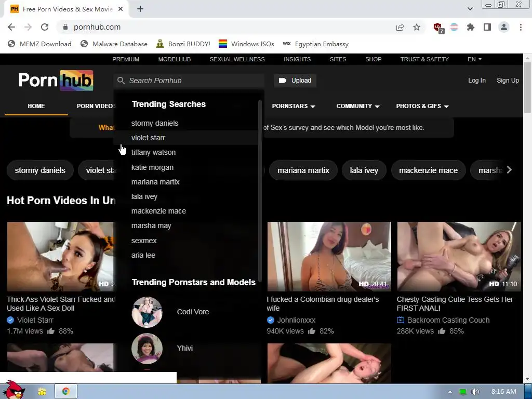This screenshot has height=399, width=532.
Task: Bookmark this tab with the star icon
Action: [417, 27]
